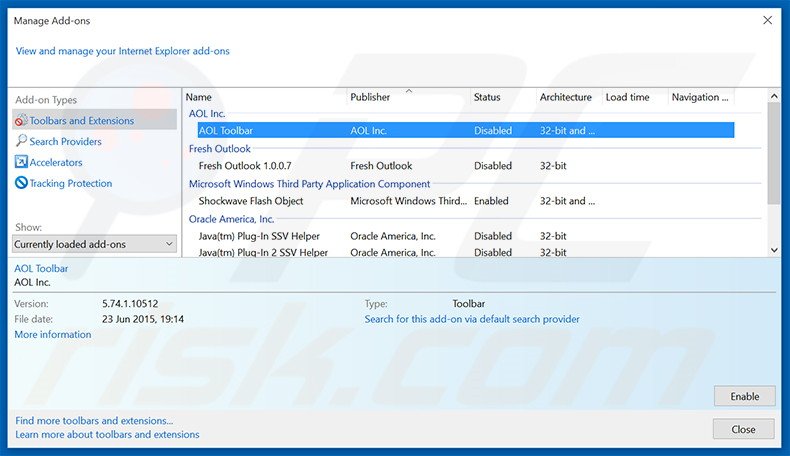Open the Show drop-down, Currently loaded add-ons
Viewport: 790px width, 456px height.
(x=95, y=244)
